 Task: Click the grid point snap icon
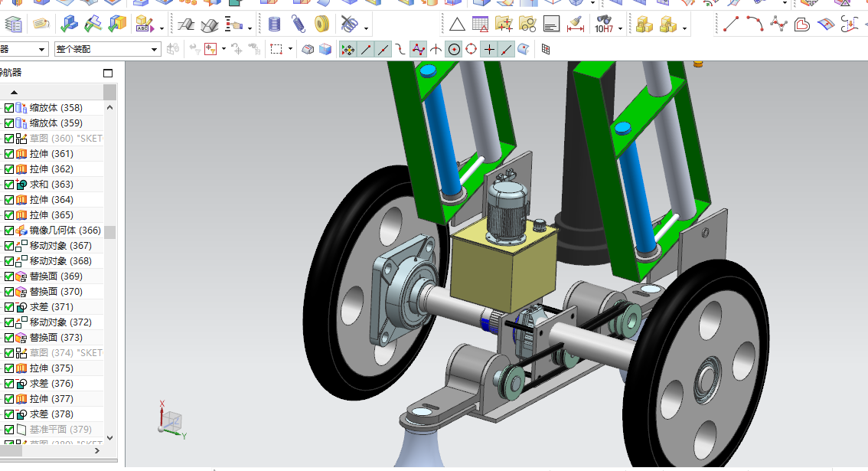(x=546, y=49)
